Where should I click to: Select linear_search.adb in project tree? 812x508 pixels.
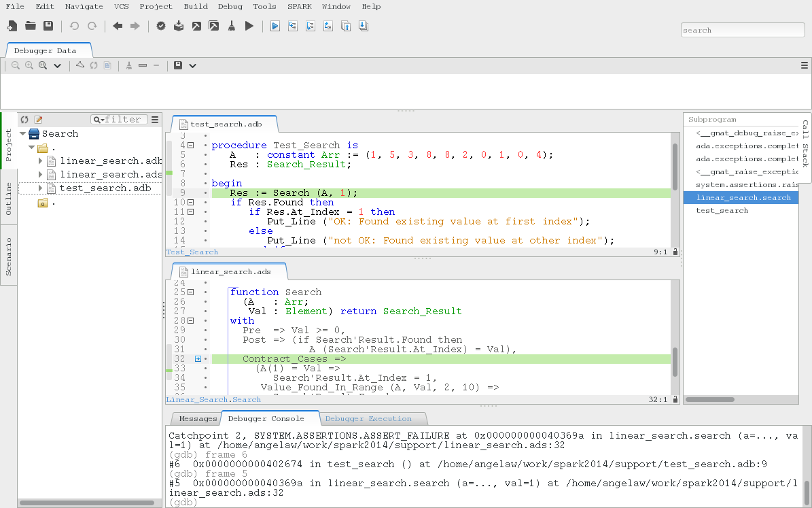111,160
